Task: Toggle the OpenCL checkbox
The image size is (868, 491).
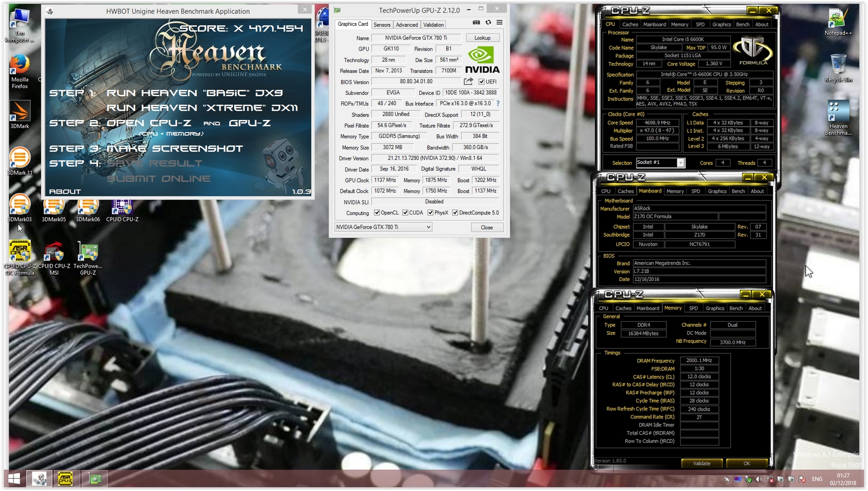Action: point(377,213)
